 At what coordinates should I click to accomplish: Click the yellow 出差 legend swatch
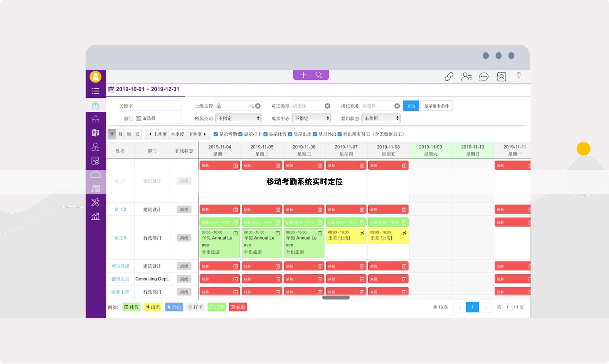tap(153, 307)
